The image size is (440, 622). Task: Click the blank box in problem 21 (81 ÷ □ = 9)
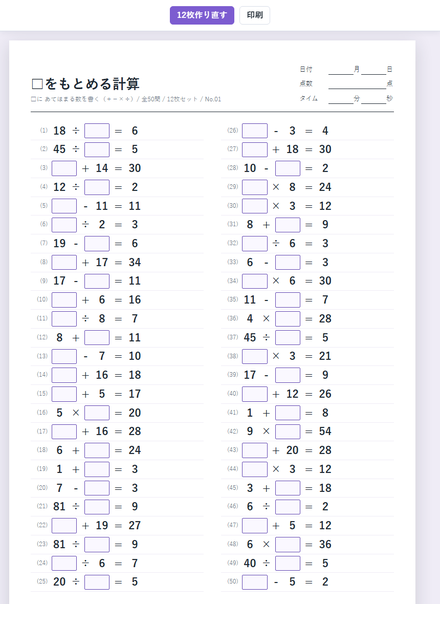click(97, 507)
